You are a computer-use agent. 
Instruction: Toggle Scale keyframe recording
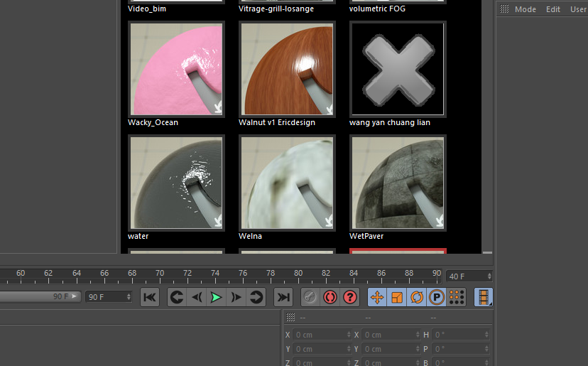point(397,297)
